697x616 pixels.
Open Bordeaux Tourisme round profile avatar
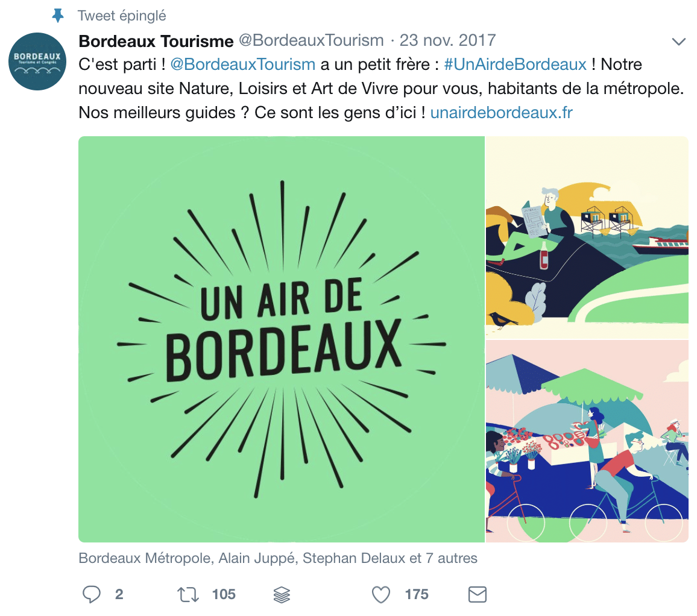tap(37, 61)
